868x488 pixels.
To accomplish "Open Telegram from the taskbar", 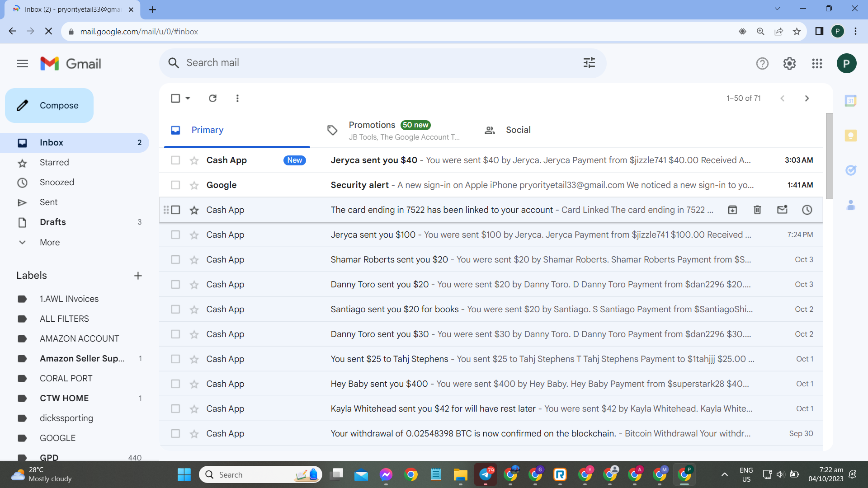I will point(486,474).
